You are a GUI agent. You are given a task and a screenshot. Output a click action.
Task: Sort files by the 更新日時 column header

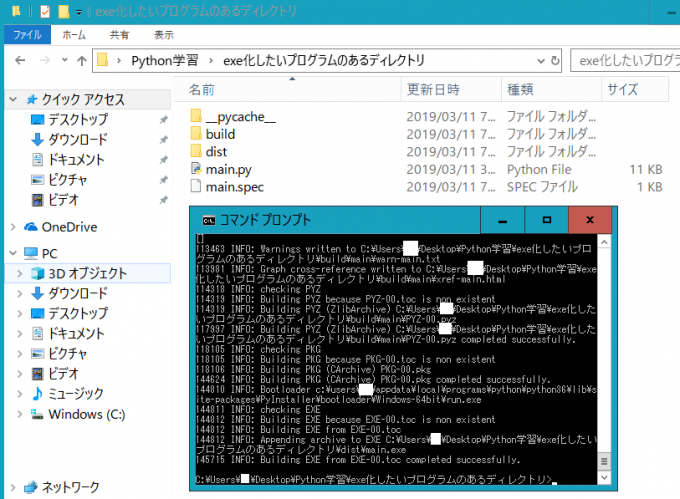[432, 90]
